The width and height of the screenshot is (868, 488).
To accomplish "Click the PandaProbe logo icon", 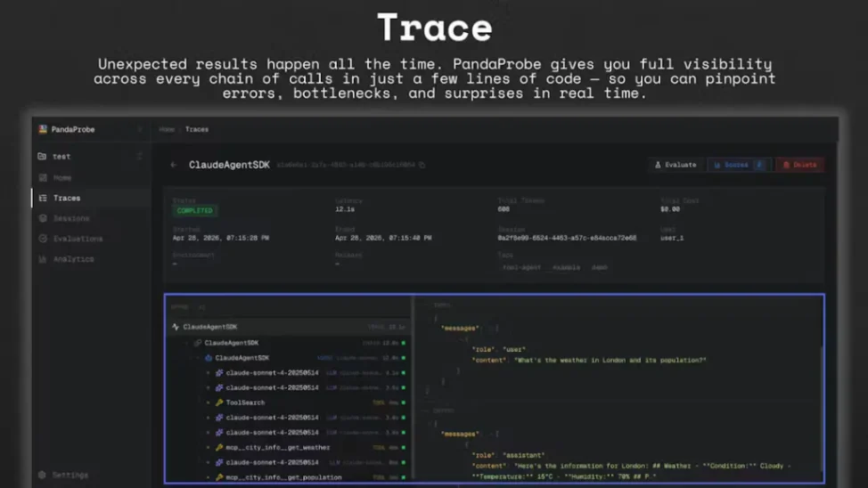I will tap(43, 129).
